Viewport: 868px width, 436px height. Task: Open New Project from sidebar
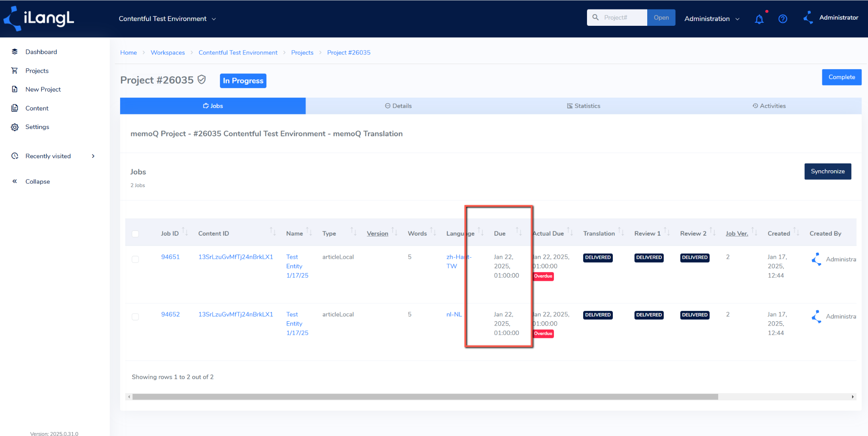click(43, 89)
